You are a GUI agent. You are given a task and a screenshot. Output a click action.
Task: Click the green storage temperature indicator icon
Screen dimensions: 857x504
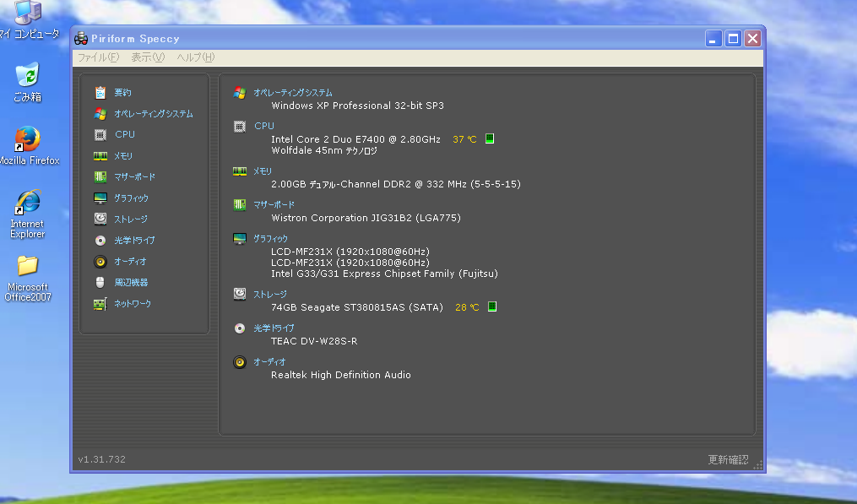[492, 306]
